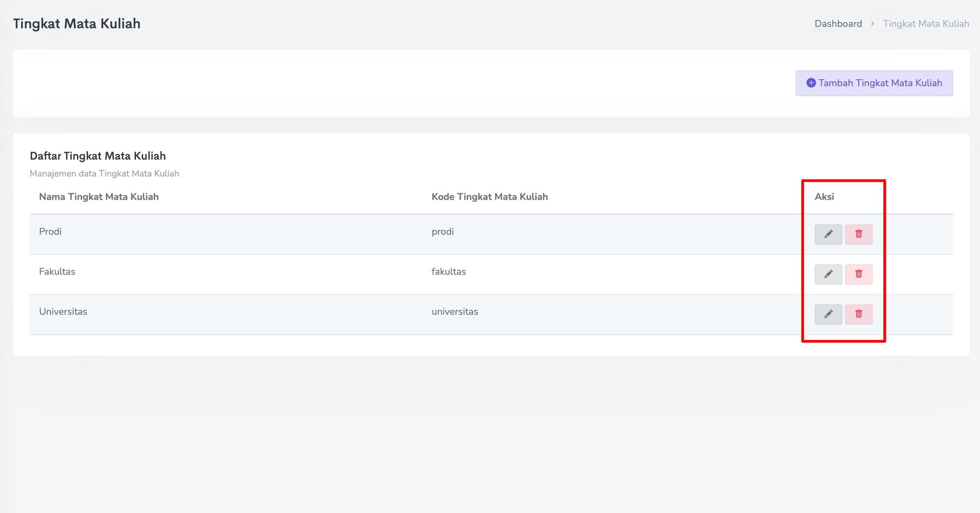This screenshot has height=513, width=980.
Task: Click the Tingkat Mata Kuliah page title
Action: coord(77,24)
